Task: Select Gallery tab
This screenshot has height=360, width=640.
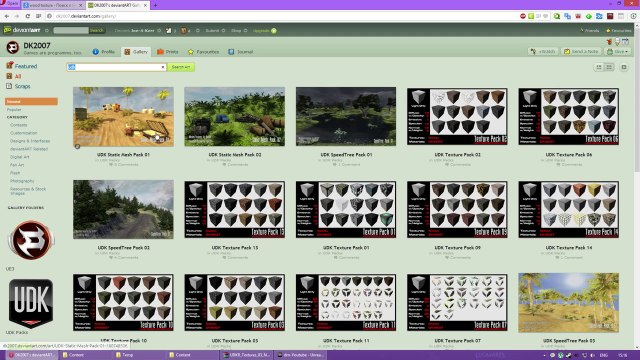Action: point(137,52)
